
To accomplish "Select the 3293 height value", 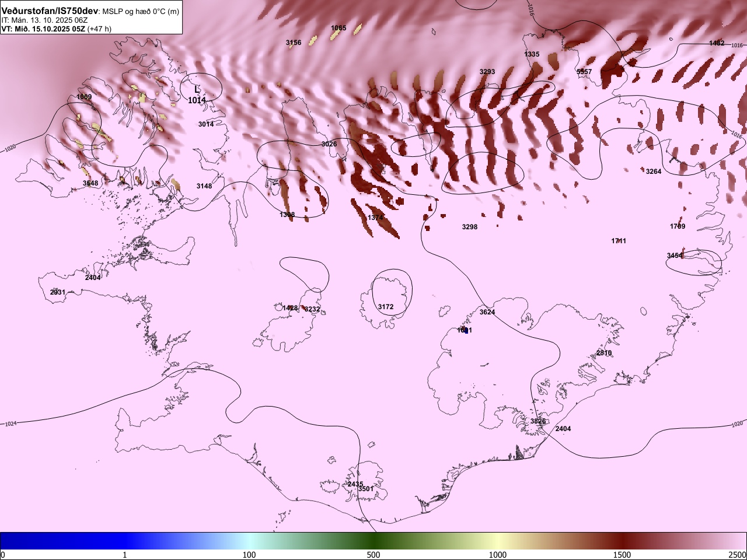I will pos(487,72).
